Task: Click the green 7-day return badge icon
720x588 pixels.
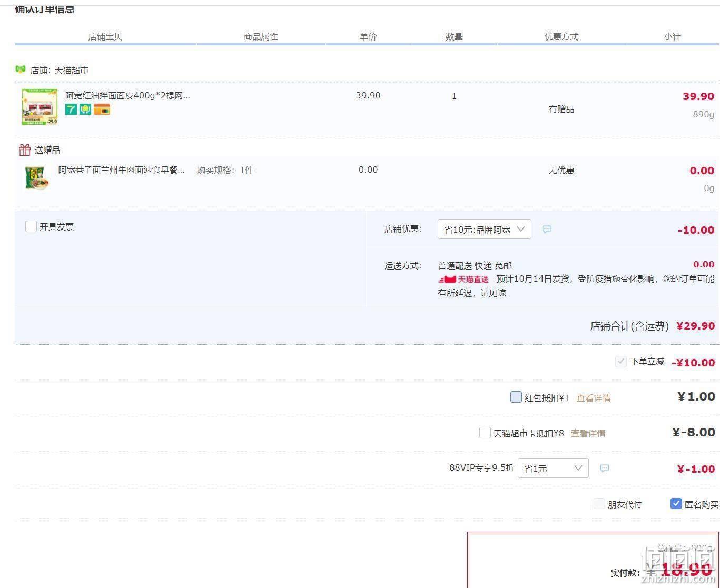Action: click(x=71, y=109)
